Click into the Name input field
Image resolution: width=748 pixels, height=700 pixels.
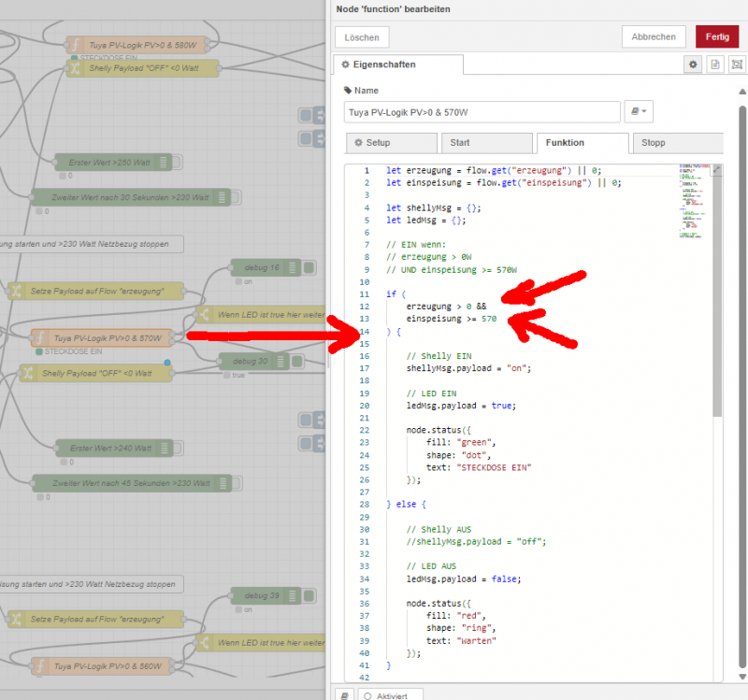482,112
